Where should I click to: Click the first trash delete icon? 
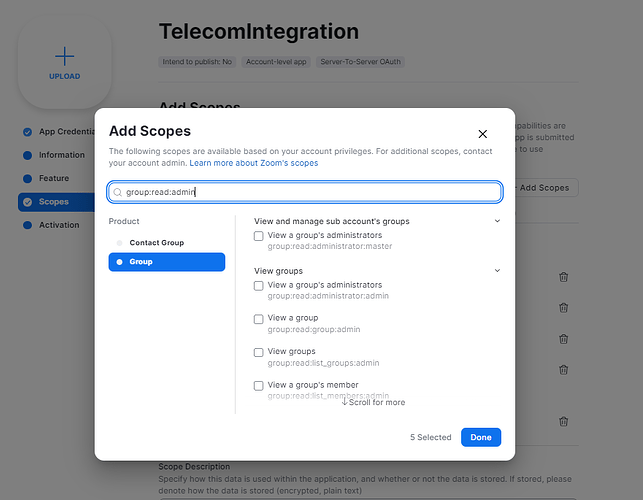coord(564,277)
